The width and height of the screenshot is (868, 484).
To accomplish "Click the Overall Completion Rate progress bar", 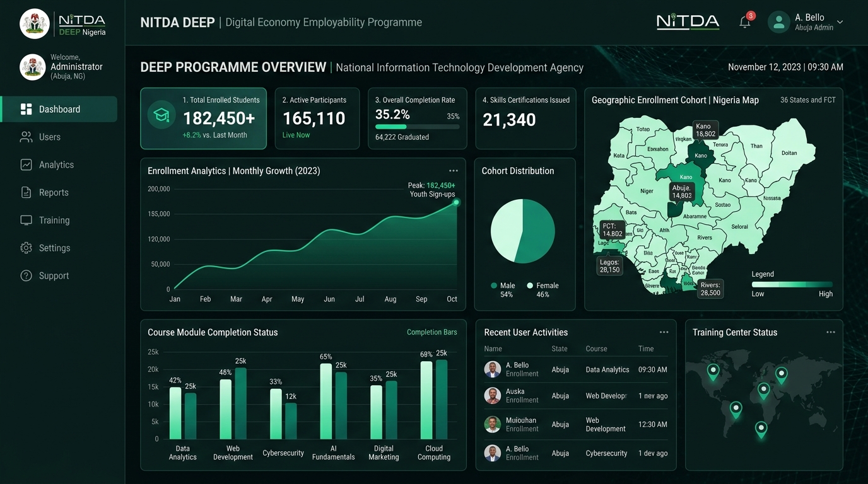I will [x=417, y=127].
